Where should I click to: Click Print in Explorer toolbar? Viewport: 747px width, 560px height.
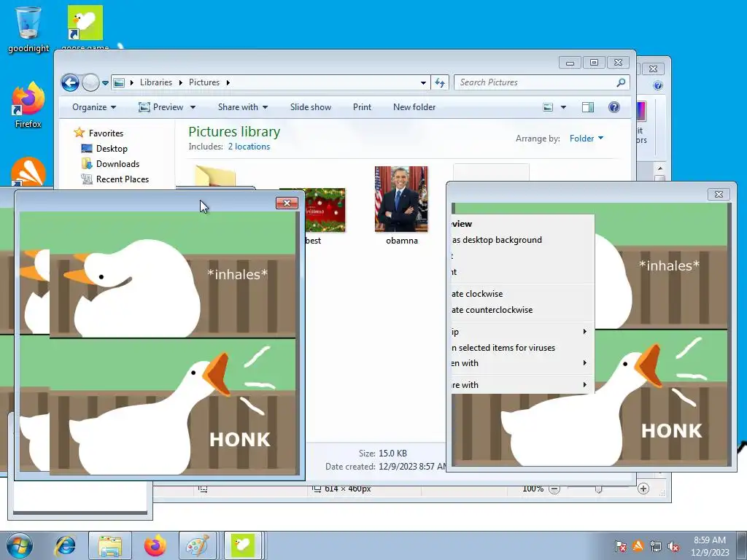click(x=362, y=107)
